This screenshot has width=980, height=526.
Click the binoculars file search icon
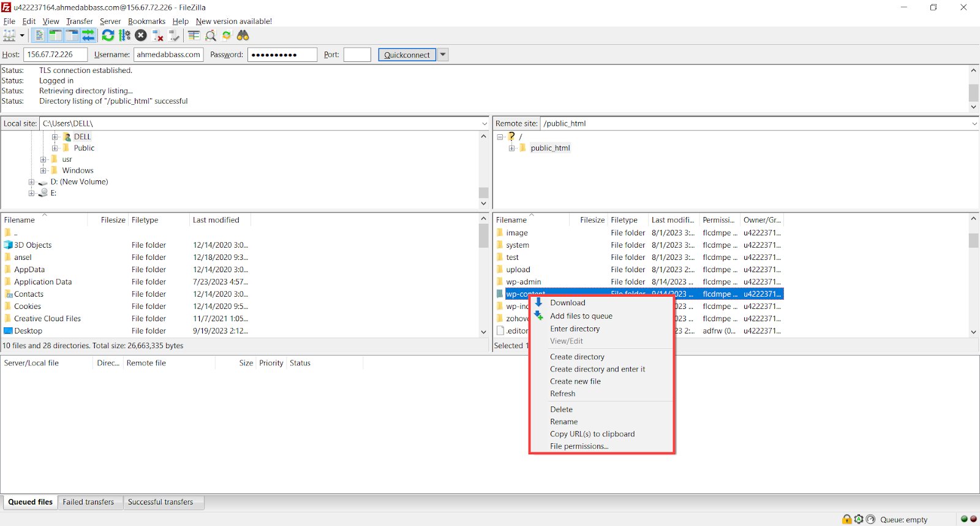(243, 36)
